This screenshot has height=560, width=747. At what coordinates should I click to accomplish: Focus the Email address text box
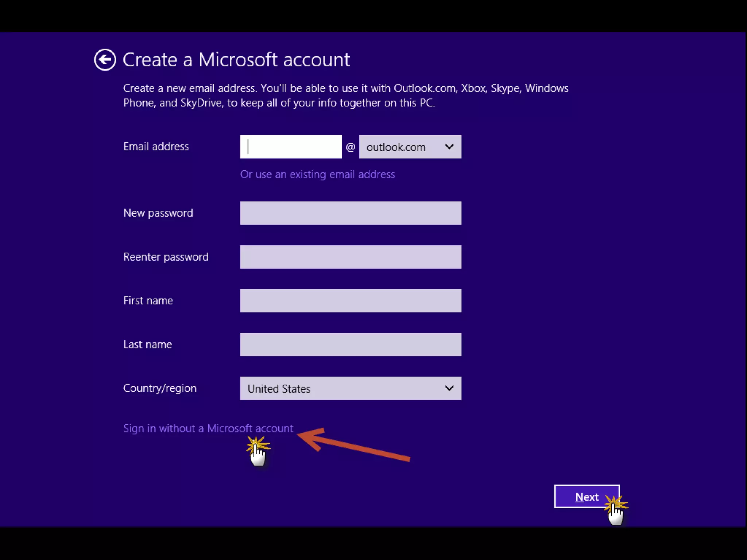291,147
